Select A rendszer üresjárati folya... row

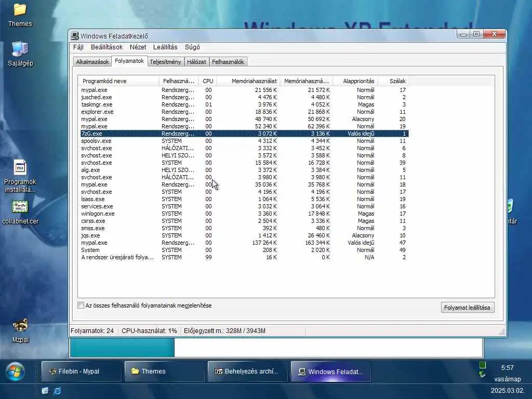(x=244, y=258)
